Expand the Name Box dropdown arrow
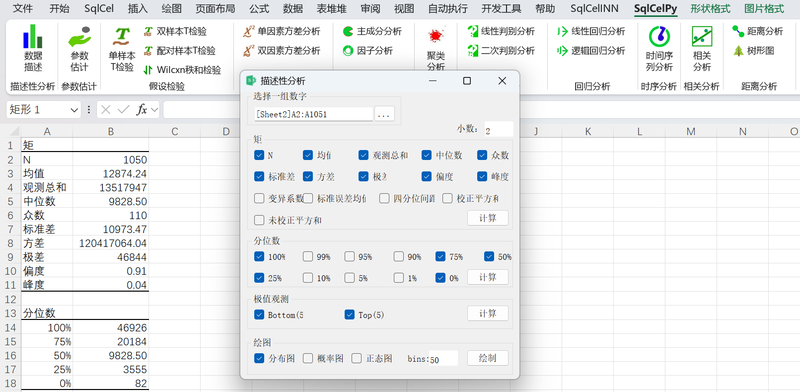800x392 pixels. [74, 110]
